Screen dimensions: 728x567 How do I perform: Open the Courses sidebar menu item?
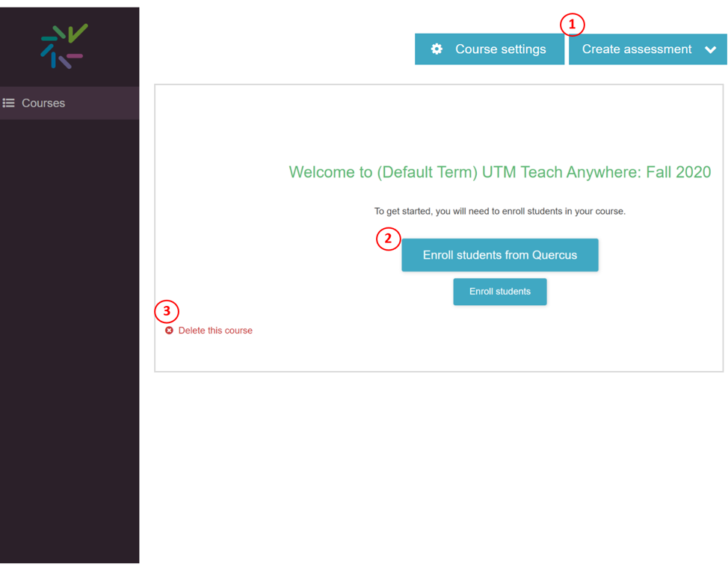tap(70, 102)
